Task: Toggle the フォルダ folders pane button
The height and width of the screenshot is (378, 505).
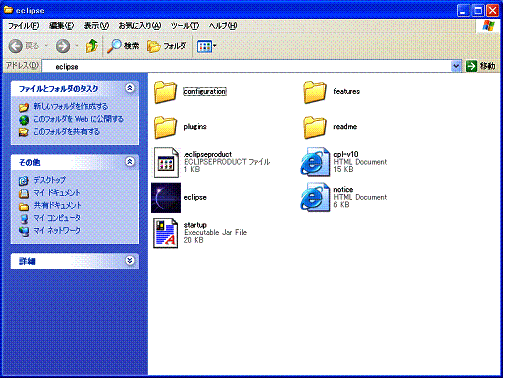Action: coord(166,46)
